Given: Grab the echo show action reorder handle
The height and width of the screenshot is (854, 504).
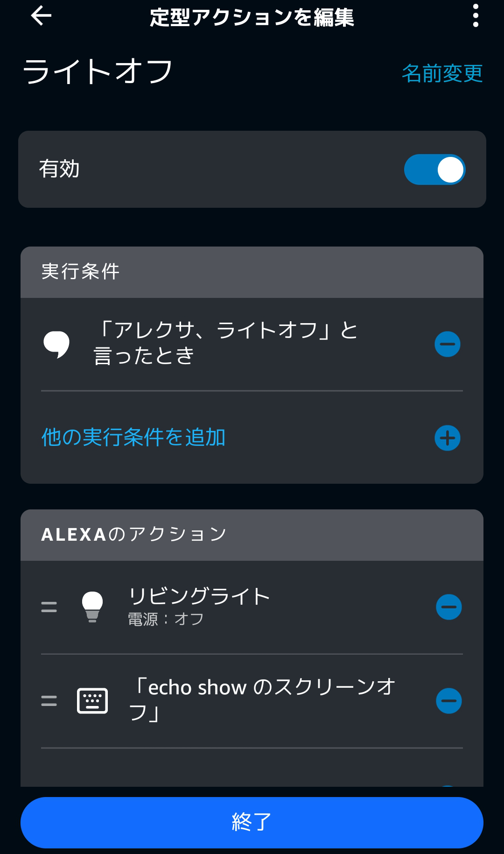Looking at the screenshot, I should pyautogui.click(x=49, y=701).
